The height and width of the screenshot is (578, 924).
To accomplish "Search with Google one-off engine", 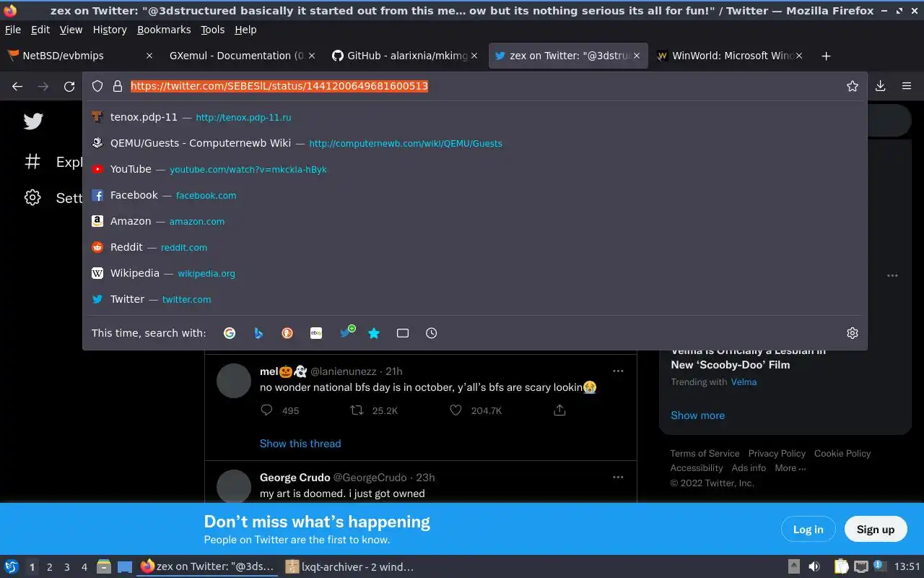I will 230,333.
